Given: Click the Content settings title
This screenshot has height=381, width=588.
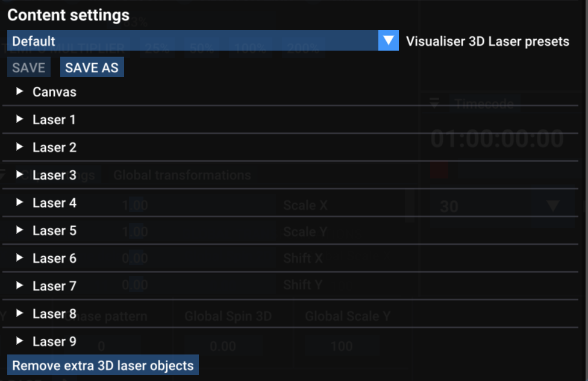Looking at the screenshot, I should click(x=68, y=15).
